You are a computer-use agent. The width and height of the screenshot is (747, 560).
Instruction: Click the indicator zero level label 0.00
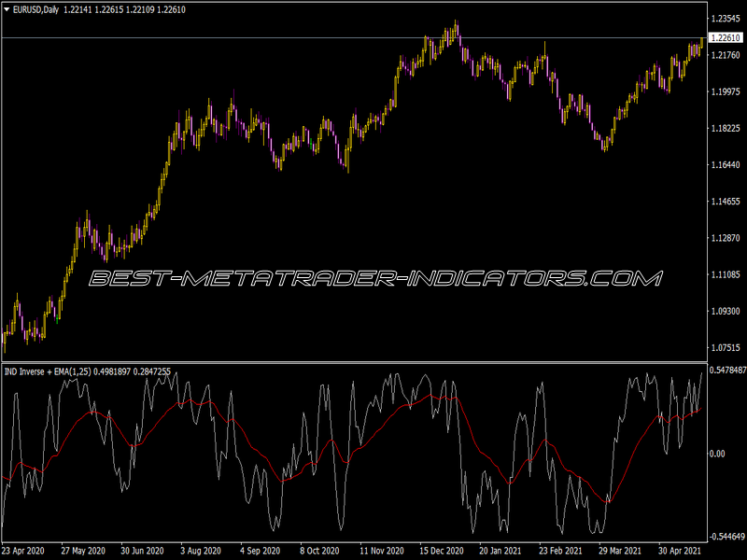717,454
